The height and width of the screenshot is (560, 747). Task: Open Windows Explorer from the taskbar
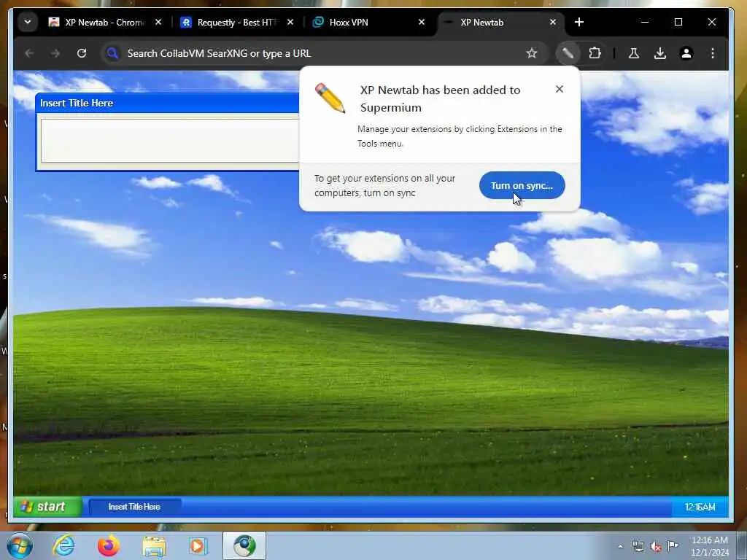tap(153, 545)
